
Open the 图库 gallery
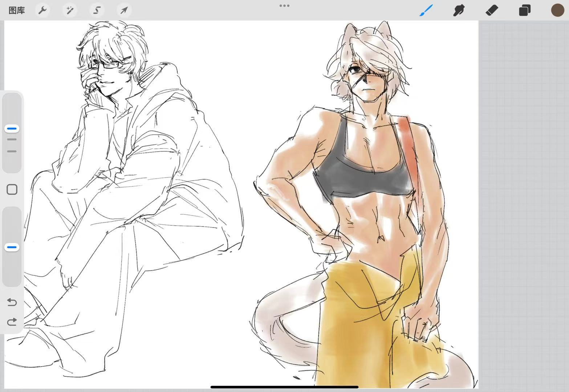(x=17, y=10)
